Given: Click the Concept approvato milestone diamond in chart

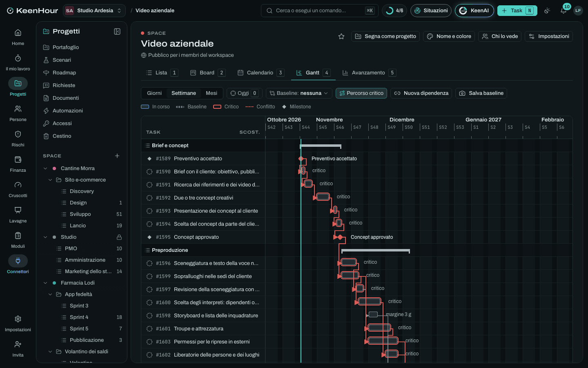Looking at the screenshot, I should click(340, 237).
